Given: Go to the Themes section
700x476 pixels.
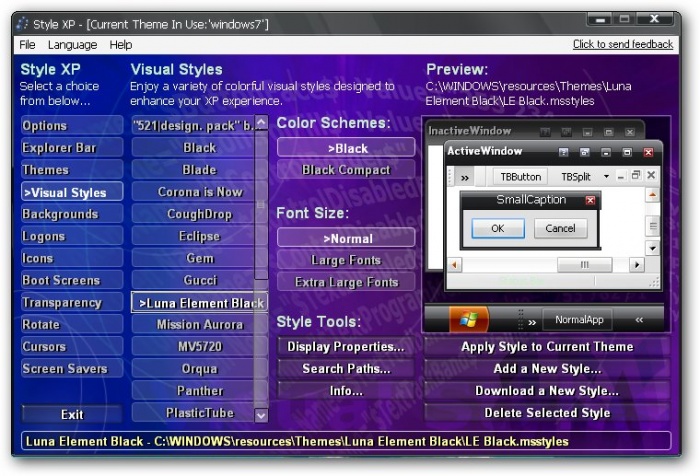Looking at the screenshot, I should pos(72,170).
